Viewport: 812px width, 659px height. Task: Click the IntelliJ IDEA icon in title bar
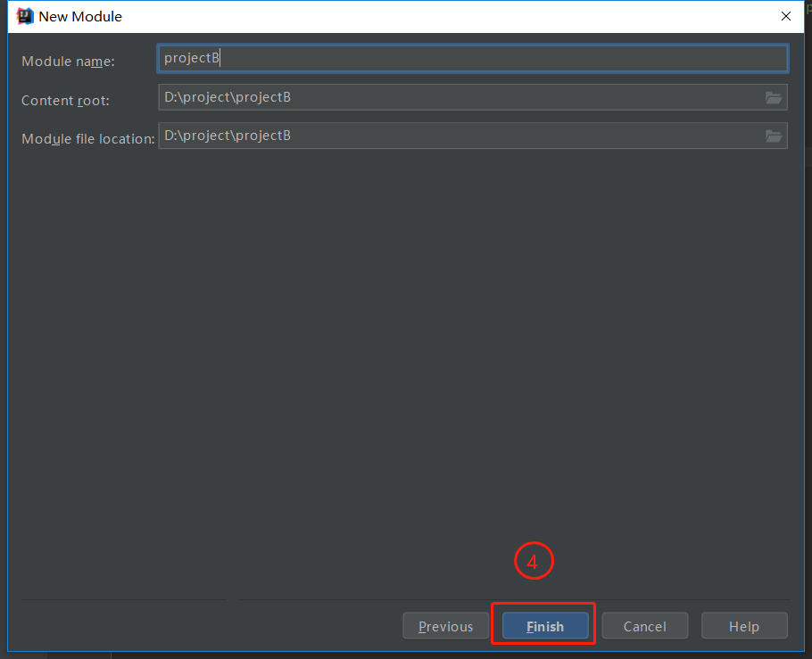[24, 17]
